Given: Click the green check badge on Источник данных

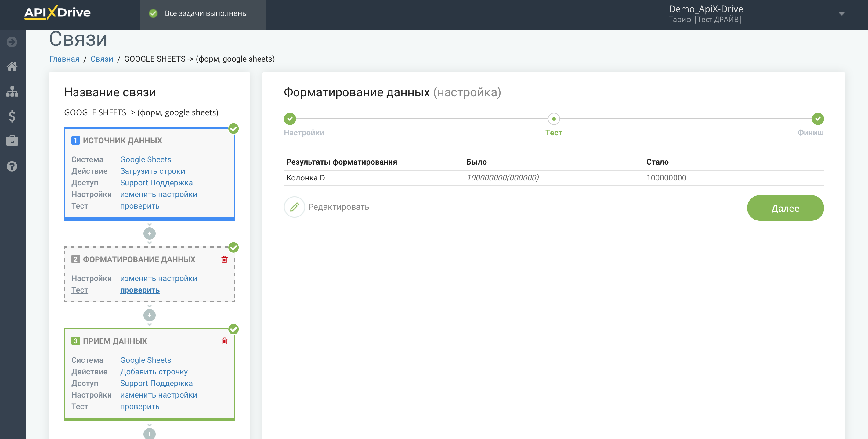Looking at the screenshot, I should (x=233, y=129).
